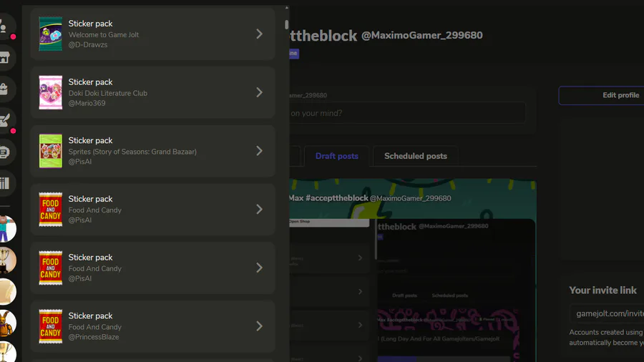Open the chat bubble icon in sidebar
The image size is (644, 362).
(x=5, y=152)
